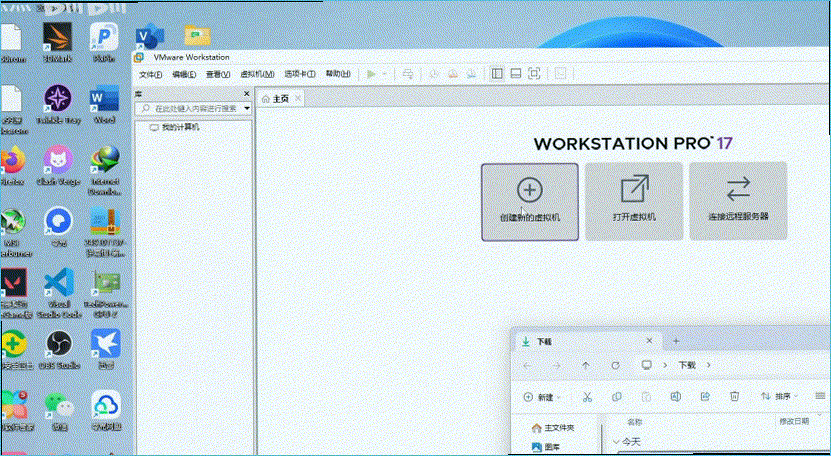
Task: Click 下载 in the Explorer address breadcrumb
Action: tap(687, 365)
